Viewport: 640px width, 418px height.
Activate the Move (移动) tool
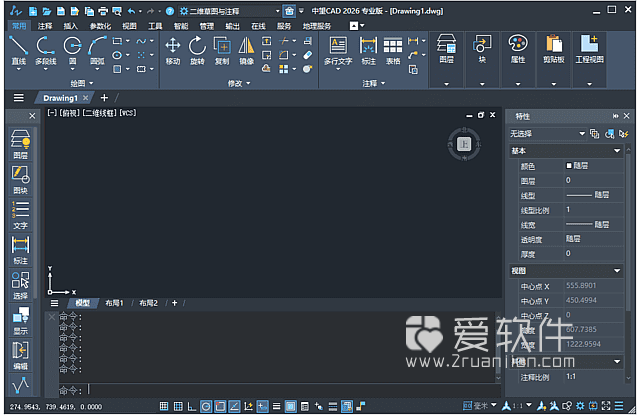[173, 50]
